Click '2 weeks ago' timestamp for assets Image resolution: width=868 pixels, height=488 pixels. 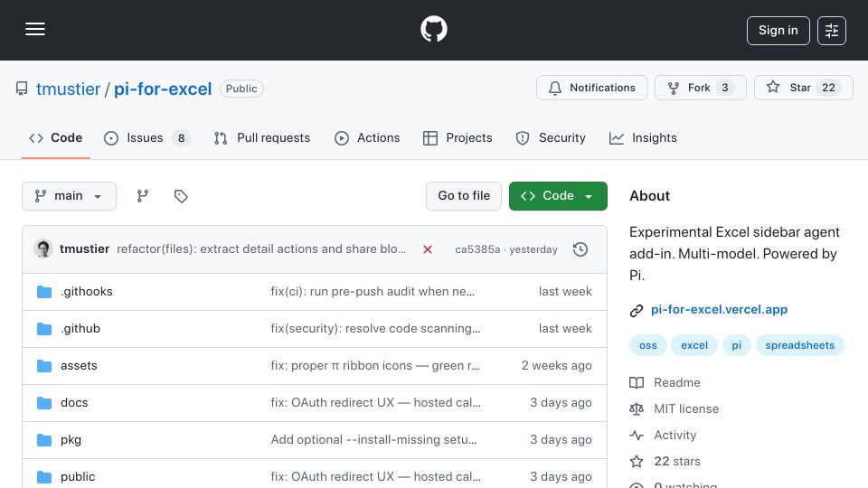tap(556, 366)
